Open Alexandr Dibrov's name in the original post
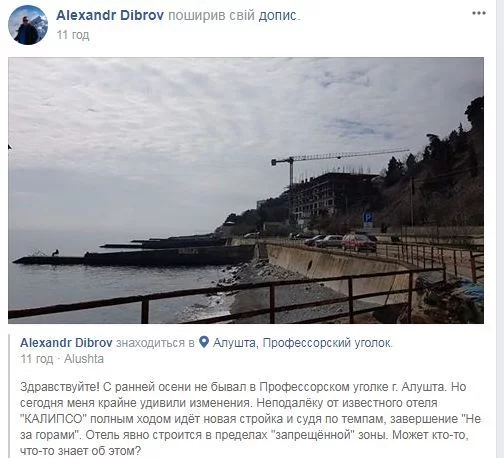Screen dimensions: 504x458 [66, 343]
